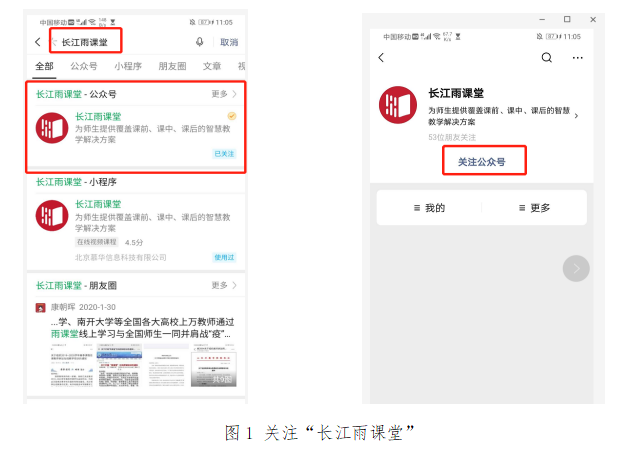
Task: Open 长江雨课堂 mini program title link
Action: [98, 204]
